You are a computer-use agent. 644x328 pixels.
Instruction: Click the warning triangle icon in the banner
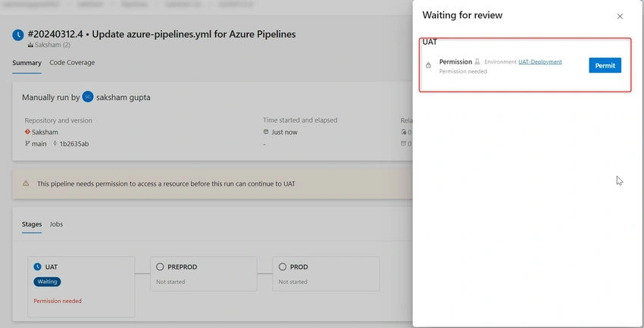click(x=26, y=183)
